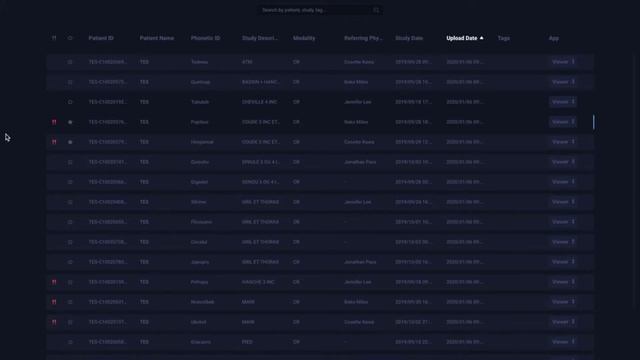Focus the patient/study search field
This screenshot has width=640, height=360.
pos(320,10)
